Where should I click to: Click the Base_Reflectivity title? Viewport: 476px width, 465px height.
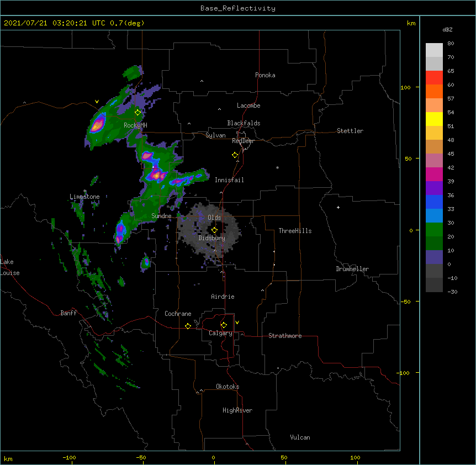[238, 8]
